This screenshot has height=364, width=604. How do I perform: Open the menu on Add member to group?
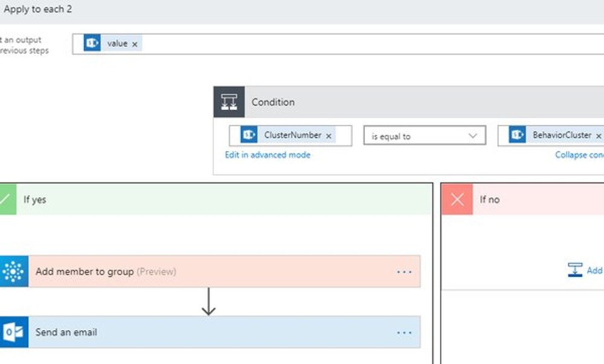[403, 272]
